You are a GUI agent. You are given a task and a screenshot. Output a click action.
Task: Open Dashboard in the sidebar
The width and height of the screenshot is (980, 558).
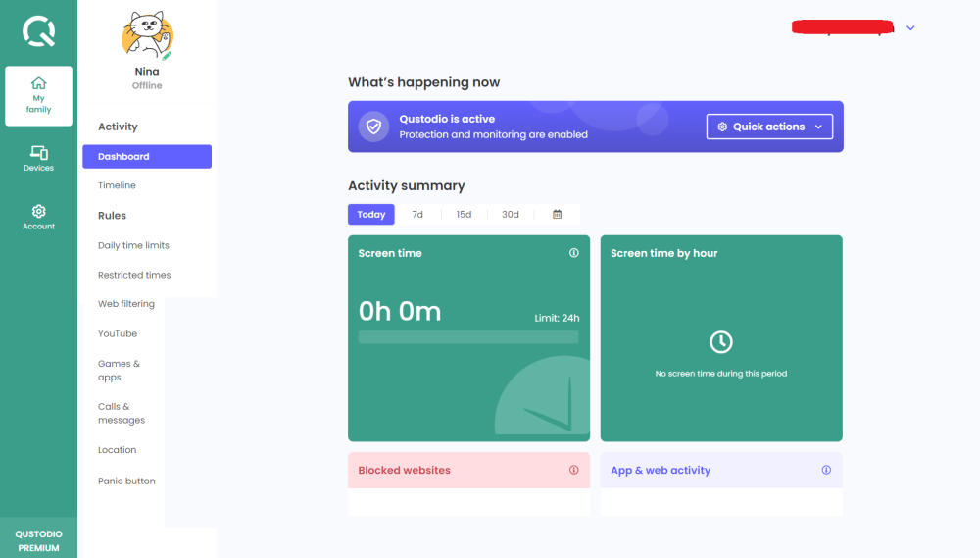pyautogui.click(x=147, y=156)
